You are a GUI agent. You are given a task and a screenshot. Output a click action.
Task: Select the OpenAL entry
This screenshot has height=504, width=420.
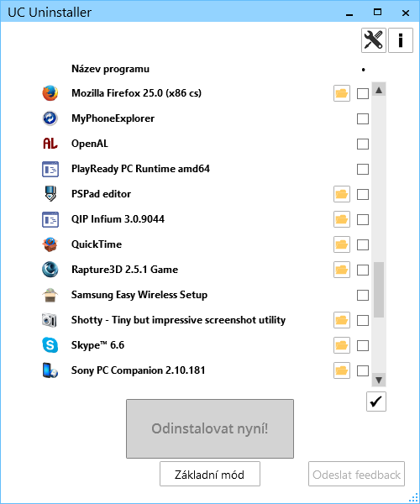tap(90, 144)
